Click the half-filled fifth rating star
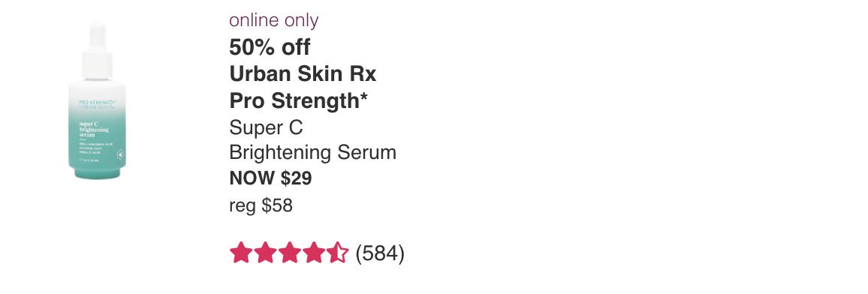This screenshot has width=868, height=294. (x=338, y=253)
